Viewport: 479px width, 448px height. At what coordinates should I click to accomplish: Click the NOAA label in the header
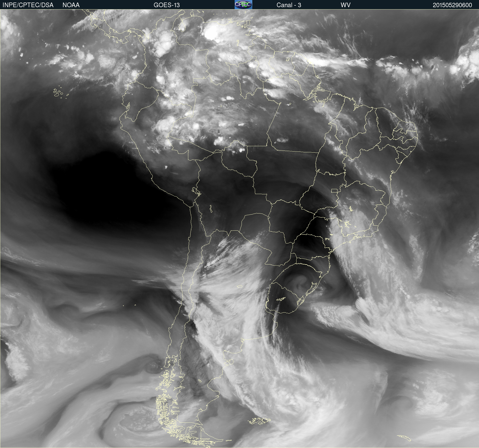click(71, 5)
